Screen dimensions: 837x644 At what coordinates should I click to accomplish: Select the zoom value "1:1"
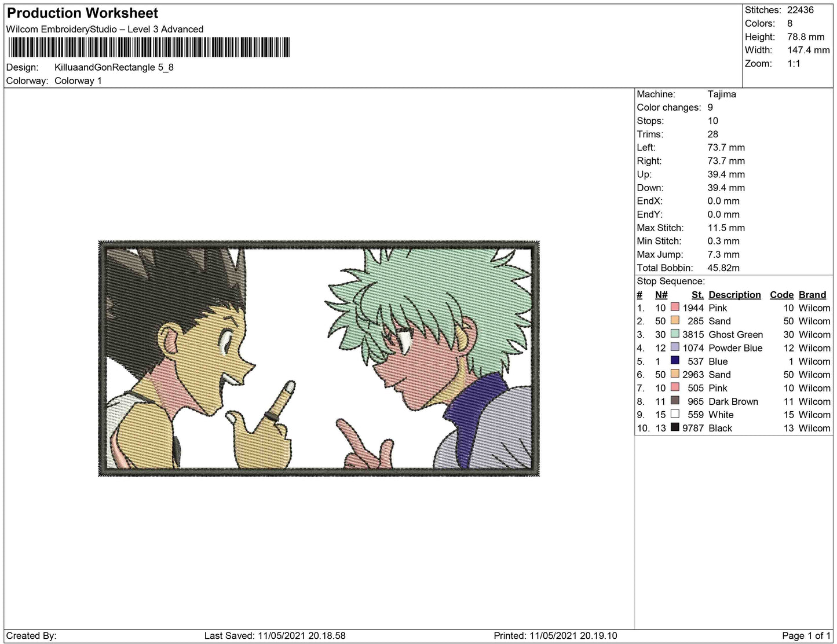794,63
